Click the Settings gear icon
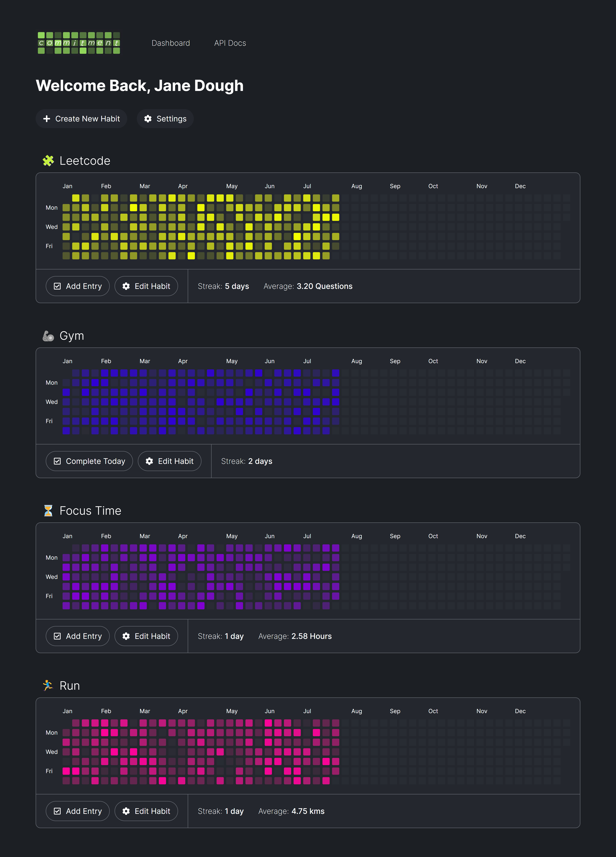This screenshot has height=857, width=616. [148, 119]
